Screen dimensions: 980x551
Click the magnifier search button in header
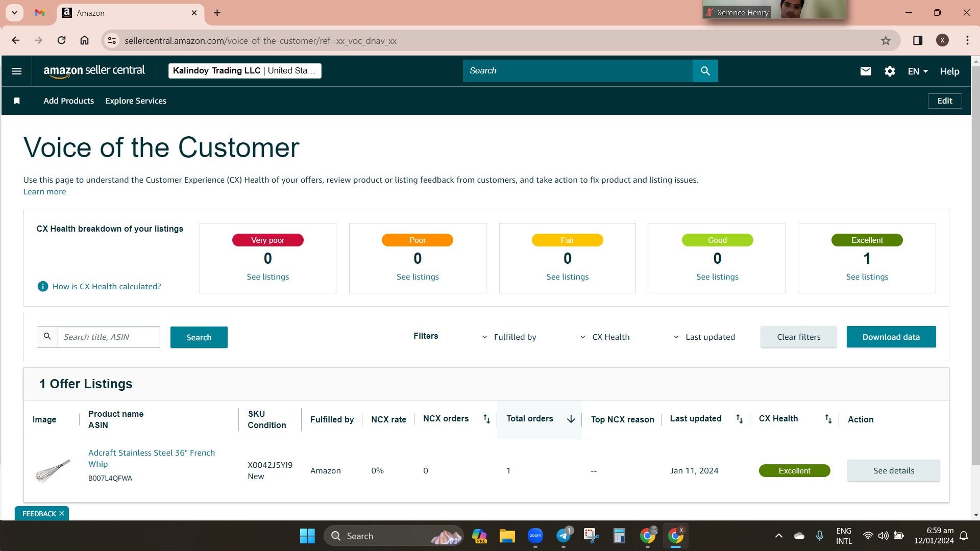pyautogui.click(x=705, y=71)
